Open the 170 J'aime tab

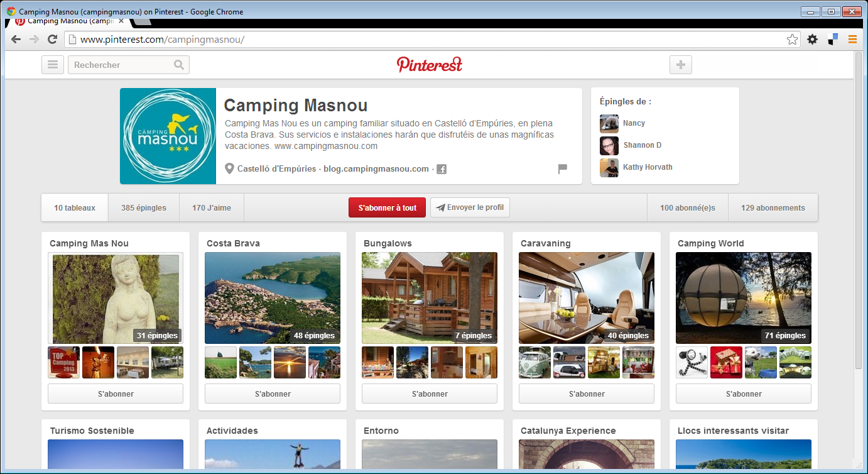[x=212, y=208]
